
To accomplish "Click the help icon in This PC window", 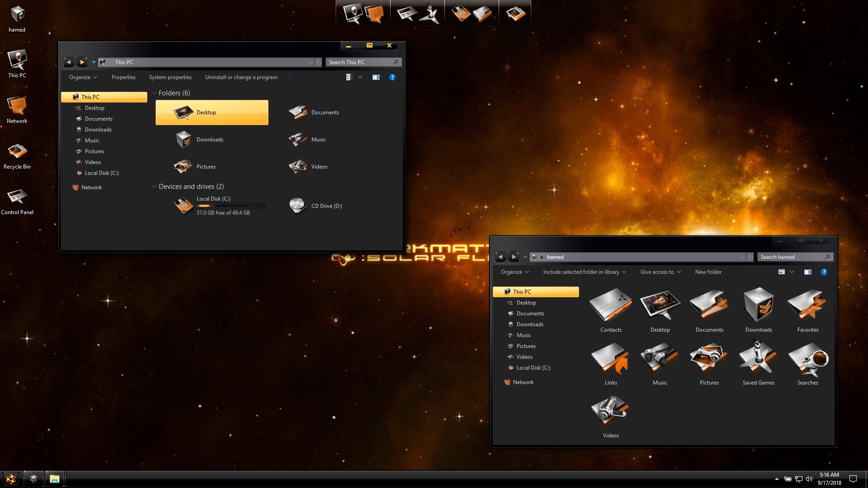I will [392, 77].
